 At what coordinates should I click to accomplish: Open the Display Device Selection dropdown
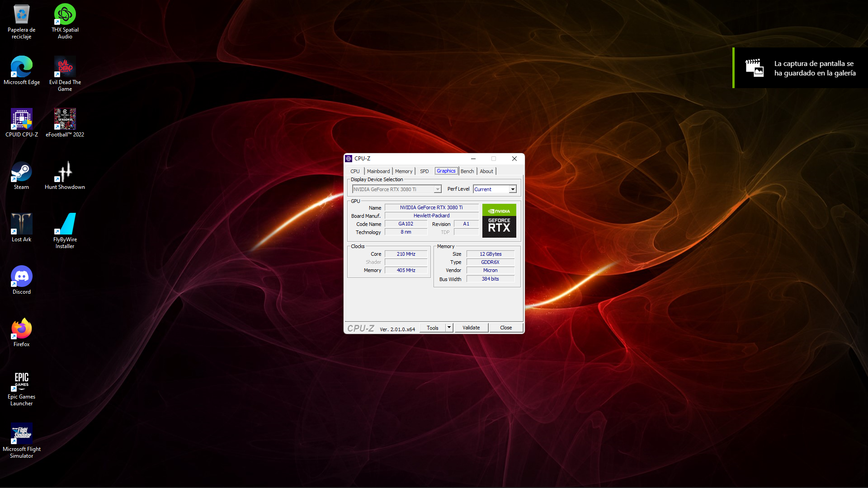(437, 189)
